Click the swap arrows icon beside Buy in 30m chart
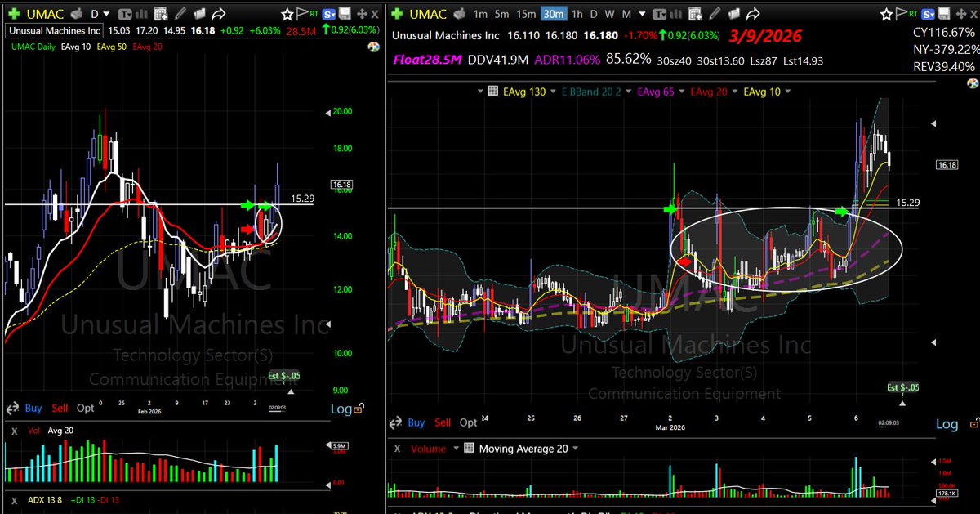The width and height of the screenshot is (980, 514). 396,422
